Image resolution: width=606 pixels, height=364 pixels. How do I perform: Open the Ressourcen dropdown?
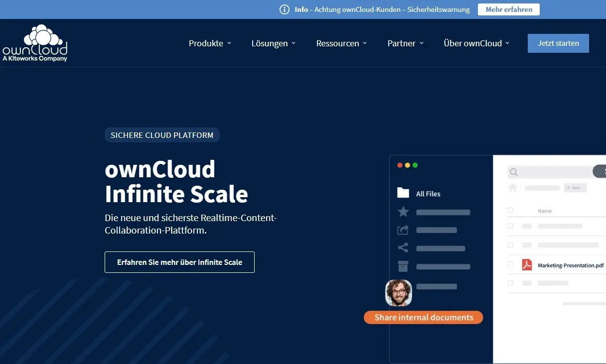pos(338,43)
